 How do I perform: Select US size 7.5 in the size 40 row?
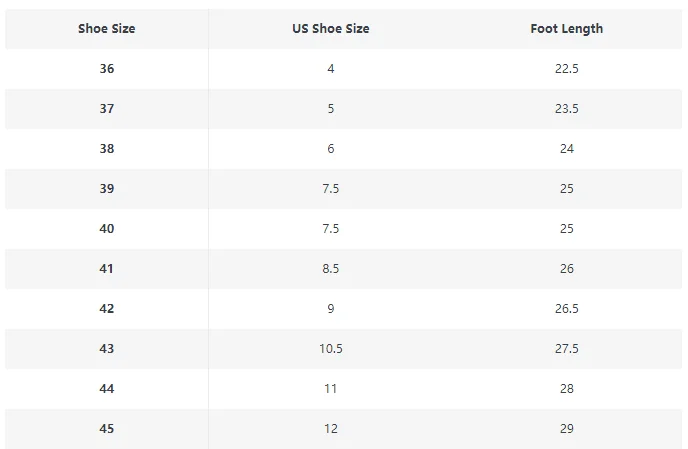[330, 229]
